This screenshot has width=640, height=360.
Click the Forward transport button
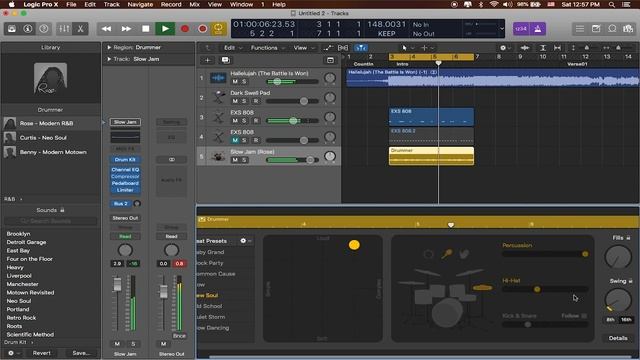point(126,29)
